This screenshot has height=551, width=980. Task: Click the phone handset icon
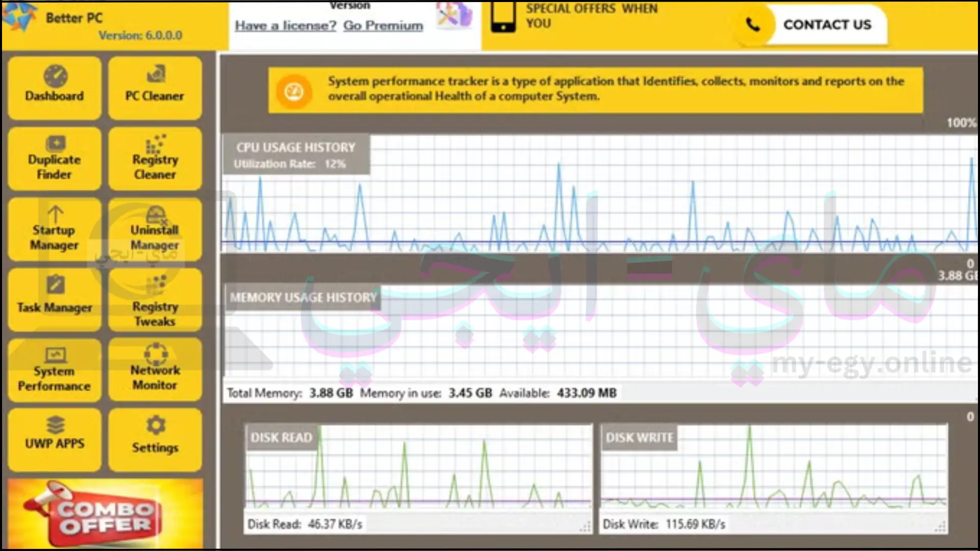point(753,24)
